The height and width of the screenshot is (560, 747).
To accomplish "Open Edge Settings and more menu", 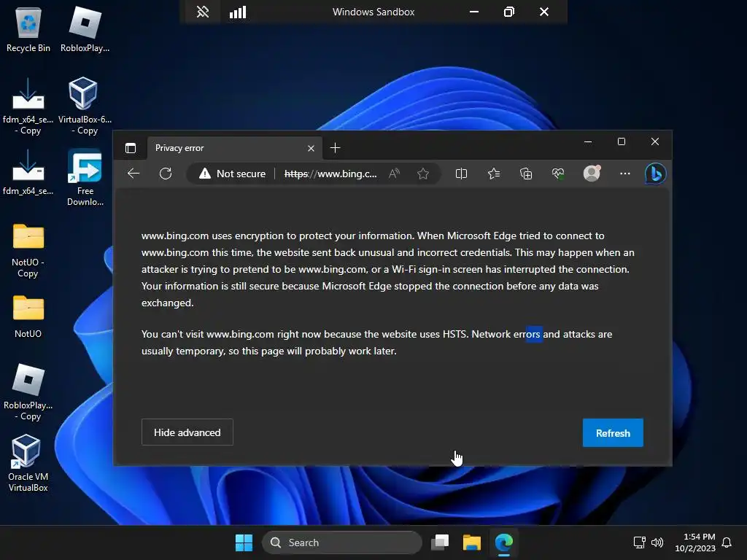I will tap(625, 174).
